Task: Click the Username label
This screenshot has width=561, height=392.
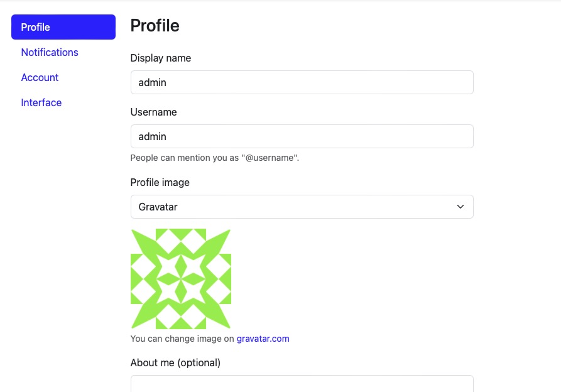Action: tap(153, 112)
